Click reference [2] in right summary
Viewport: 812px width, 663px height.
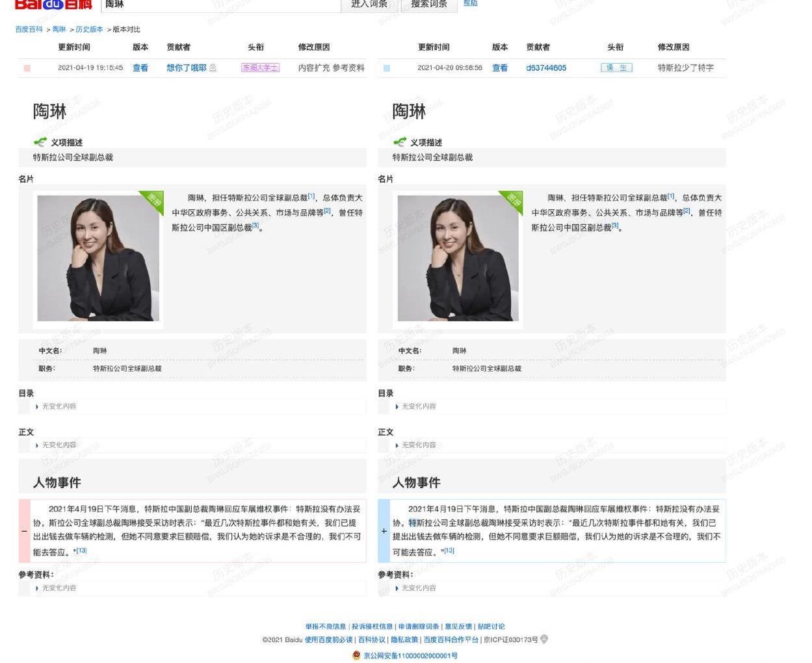tap(687, 211)
